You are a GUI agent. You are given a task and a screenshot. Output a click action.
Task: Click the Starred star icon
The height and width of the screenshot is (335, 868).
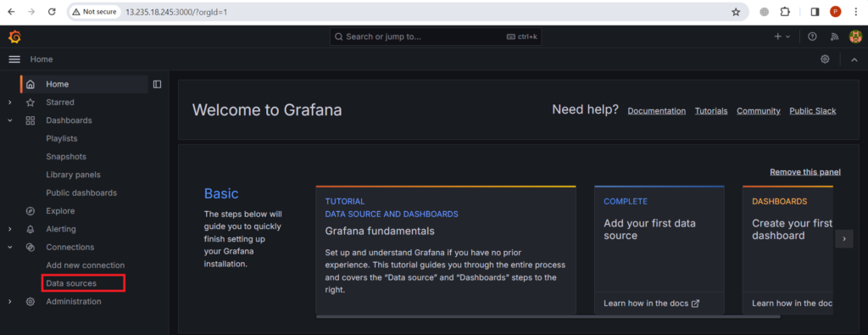(x=31, y=103)
